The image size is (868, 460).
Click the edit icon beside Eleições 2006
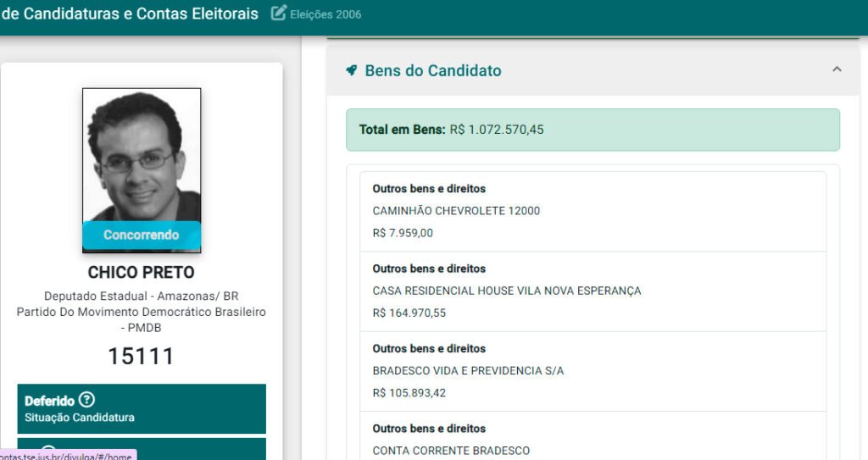click(x=278, y=14)
